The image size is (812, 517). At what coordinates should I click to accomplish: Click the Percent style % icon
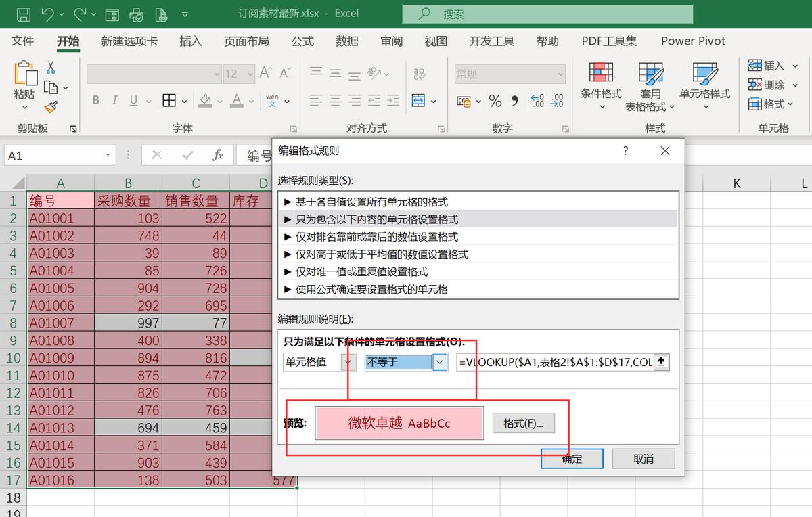point(495,100)
